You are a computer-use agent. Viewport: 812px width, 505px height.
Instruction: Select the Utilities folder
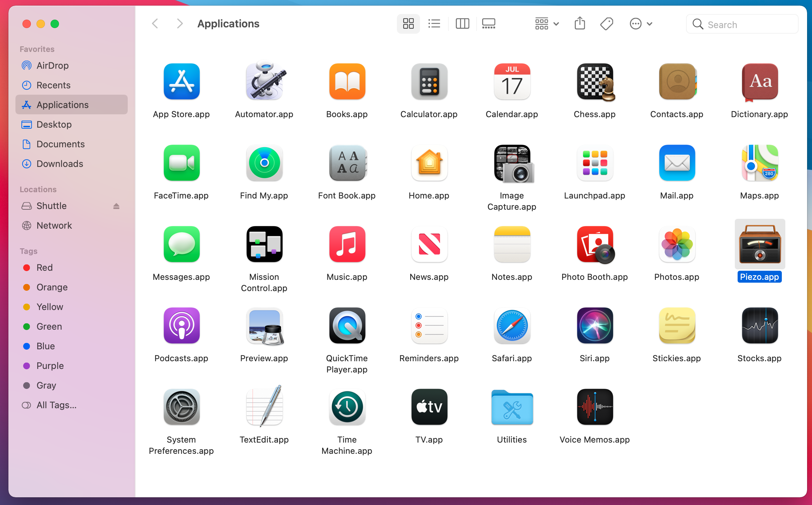point(512,407)
